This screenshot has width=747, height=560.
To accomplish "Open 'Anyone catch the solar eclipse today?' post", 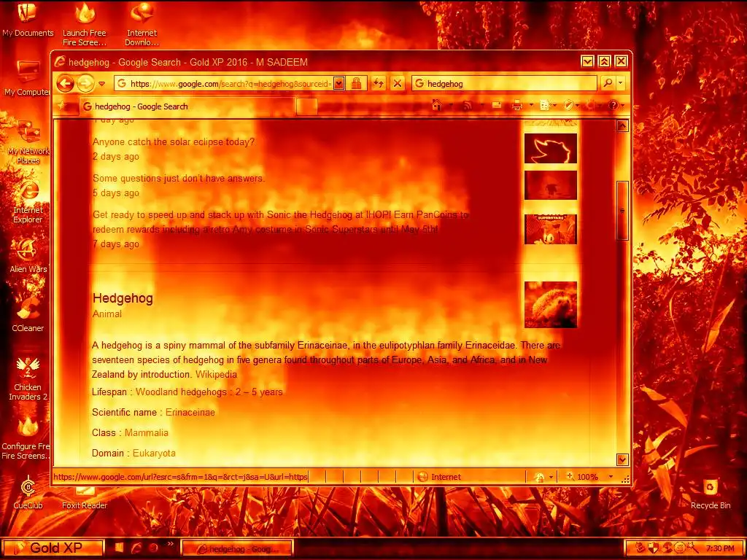I will (174, 142).
